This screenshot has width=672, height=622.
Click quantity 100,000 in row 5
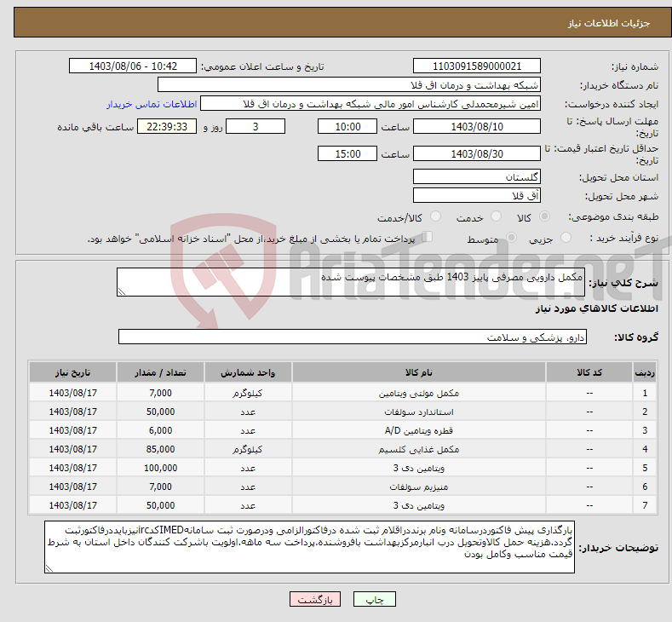[x=160, y=468]
